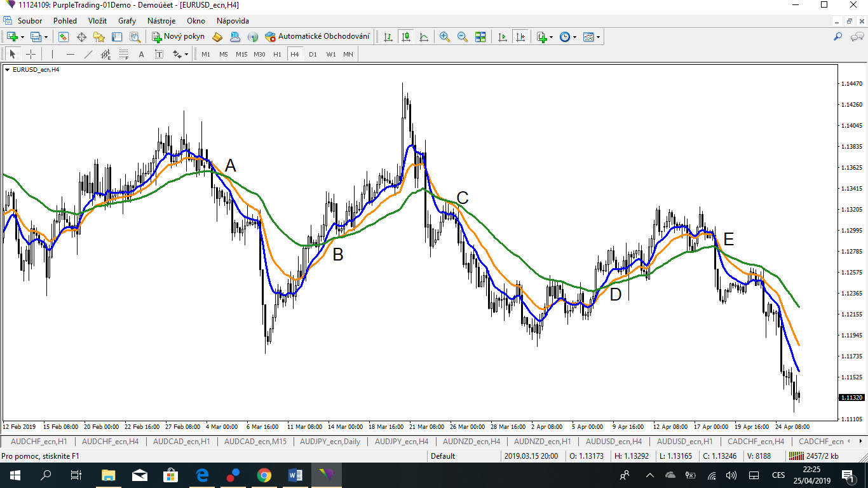Viewport: 868px width, 488px height.
Task: Expand the EURUSD_ecn,H4 chart title triangle
Action: pos(7,70)
